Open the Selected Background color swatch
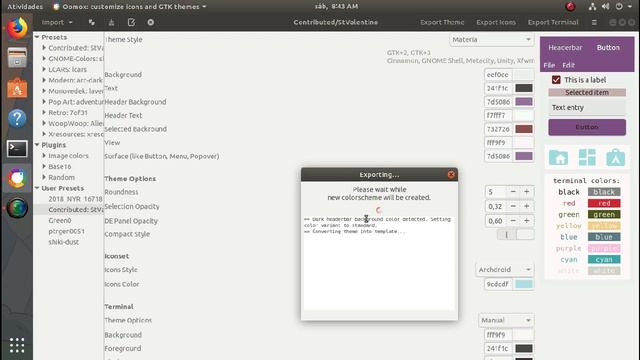 tap(524, 129)
